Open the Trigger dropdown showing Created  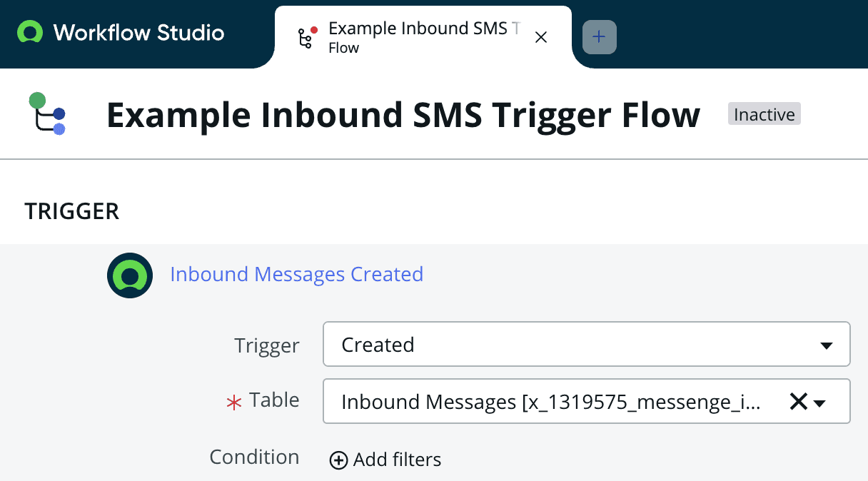(585, 344)
